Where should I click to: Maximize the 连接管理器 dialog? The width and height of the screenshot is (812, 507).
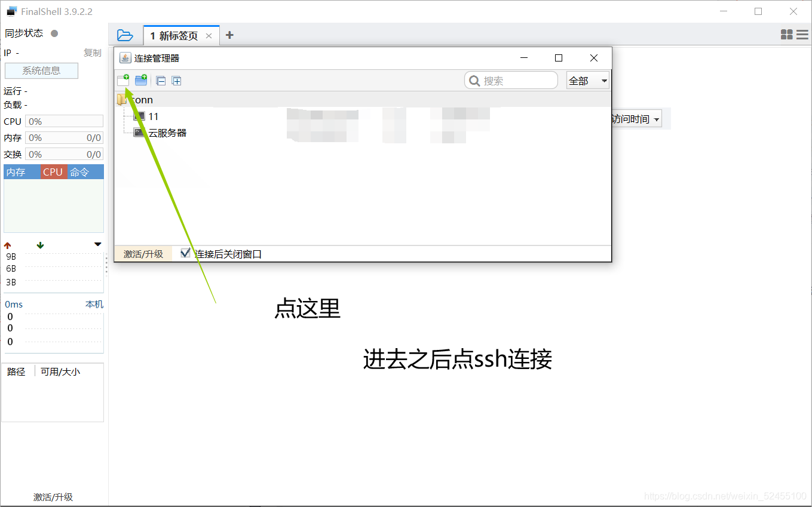tap(559, 58)
